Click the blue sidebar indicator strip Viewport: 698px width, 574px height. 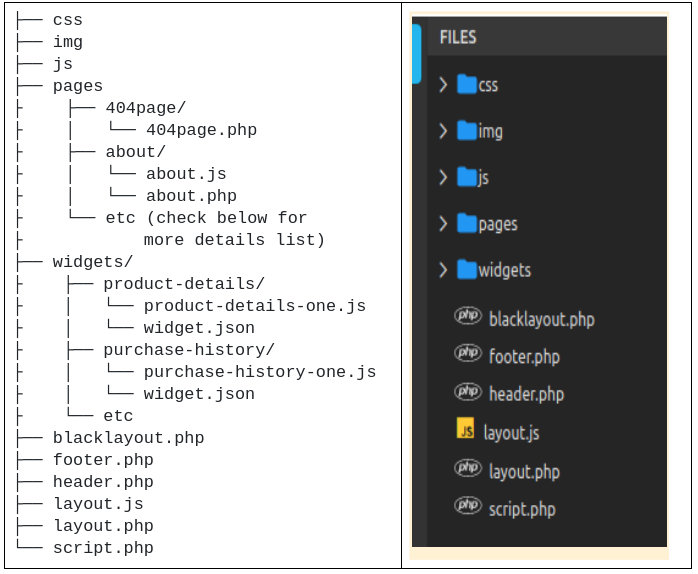point(416,55)
